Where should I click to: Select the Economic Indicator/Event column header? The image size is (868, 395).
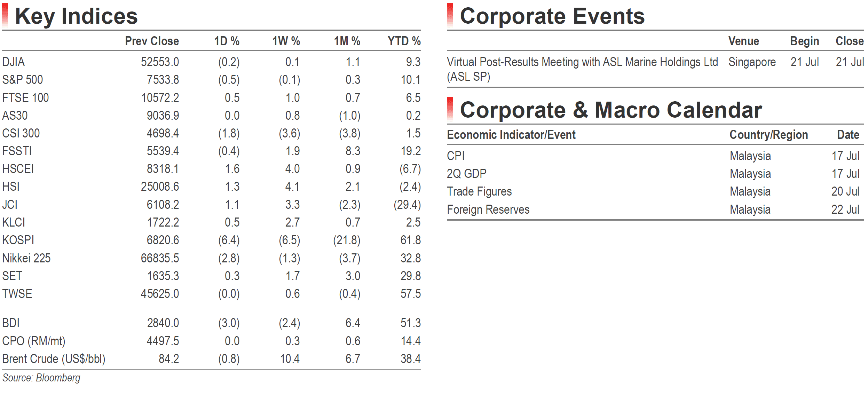[511, 135]
